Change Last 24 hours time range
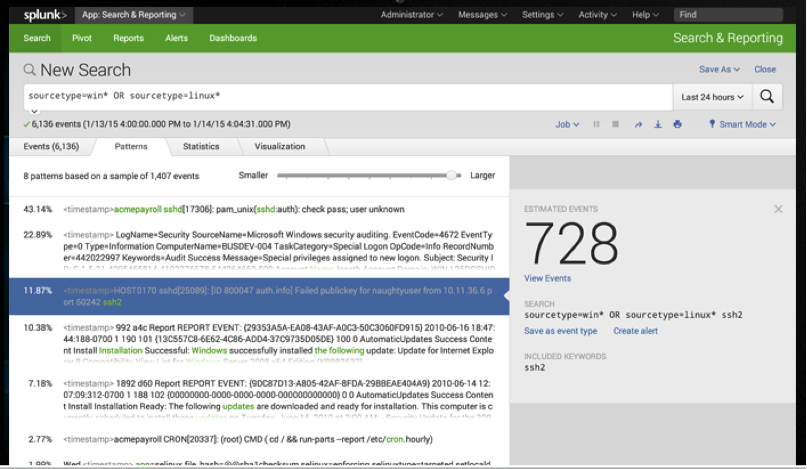807x469 pixels. coord(712,97)
